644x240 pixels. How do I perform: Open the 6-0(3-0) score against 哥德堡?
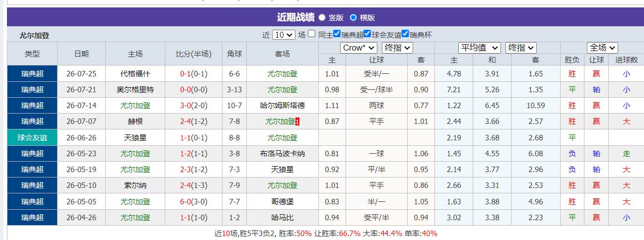click(194, 201)
